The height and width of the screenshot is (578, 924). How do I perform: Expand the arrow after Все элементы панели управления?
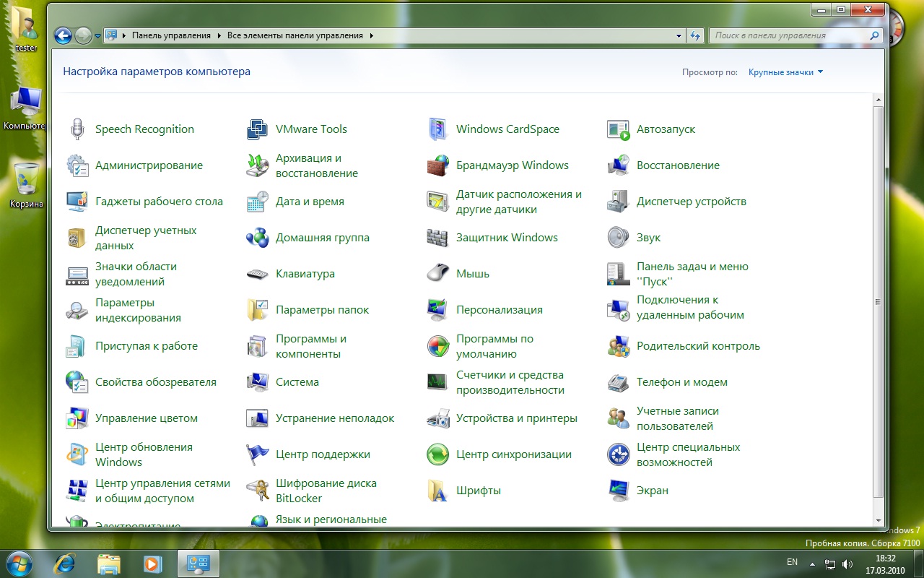371,35
